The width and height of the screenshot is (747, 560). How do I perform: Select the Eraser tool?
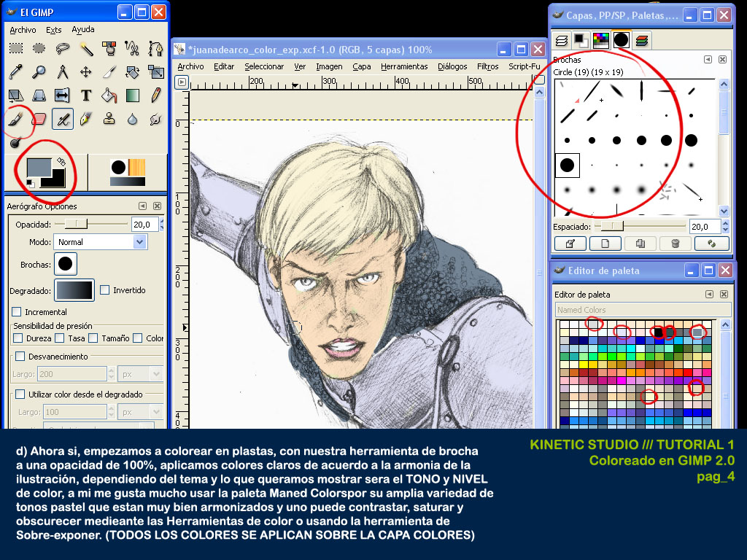click(39, 119)
